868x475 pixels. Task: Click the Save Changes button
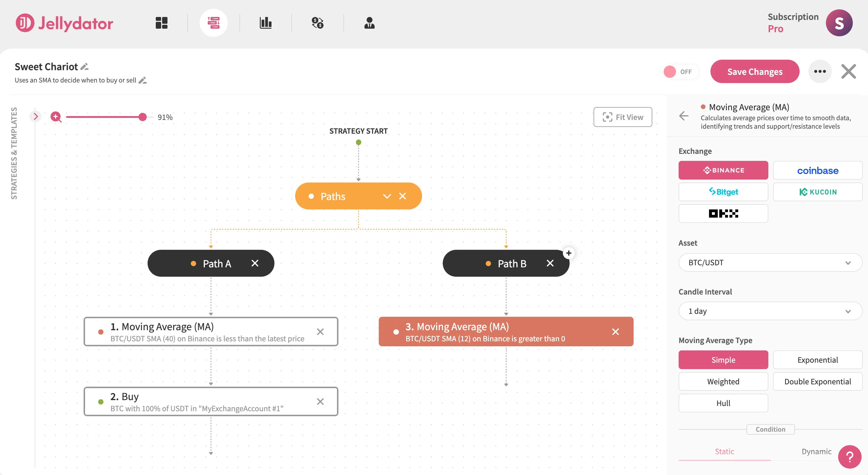[x=755, y=71]
